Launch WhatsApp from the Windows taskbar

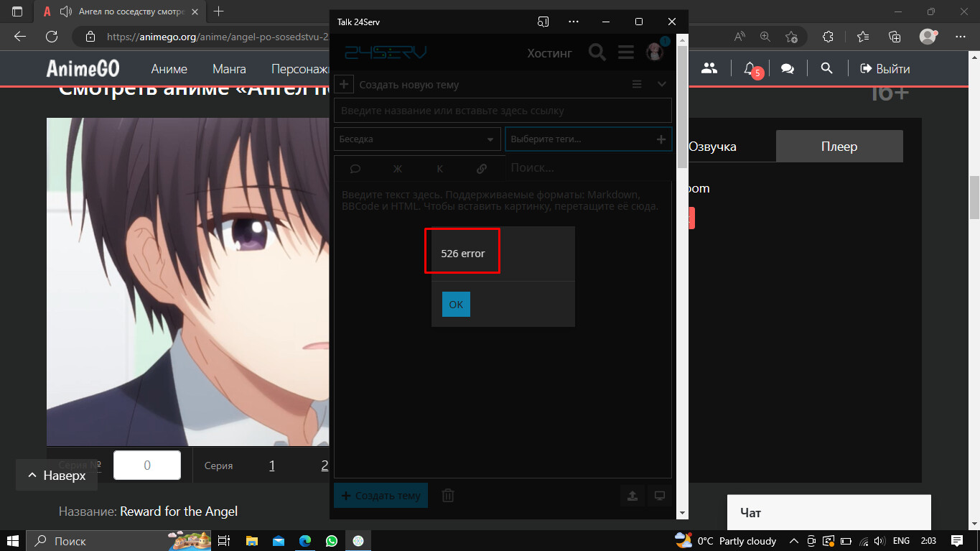click(x=331, y=541)
